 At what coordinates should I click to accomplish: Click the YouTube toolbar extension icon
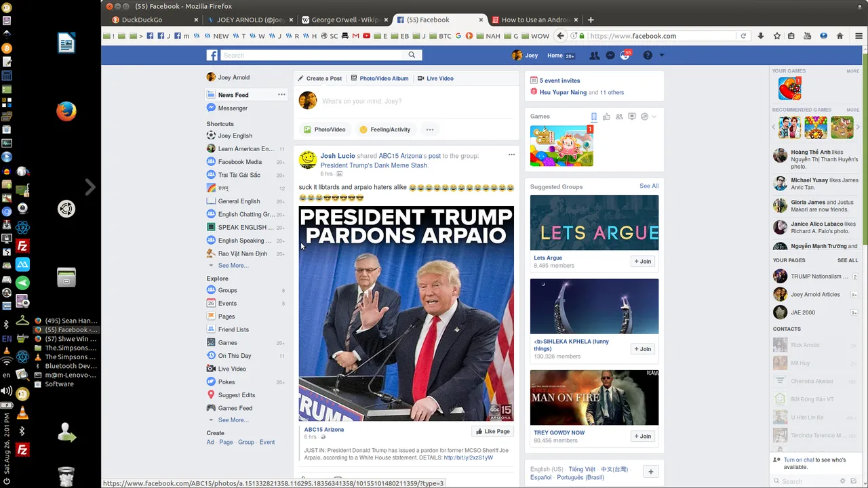point(807,36)
